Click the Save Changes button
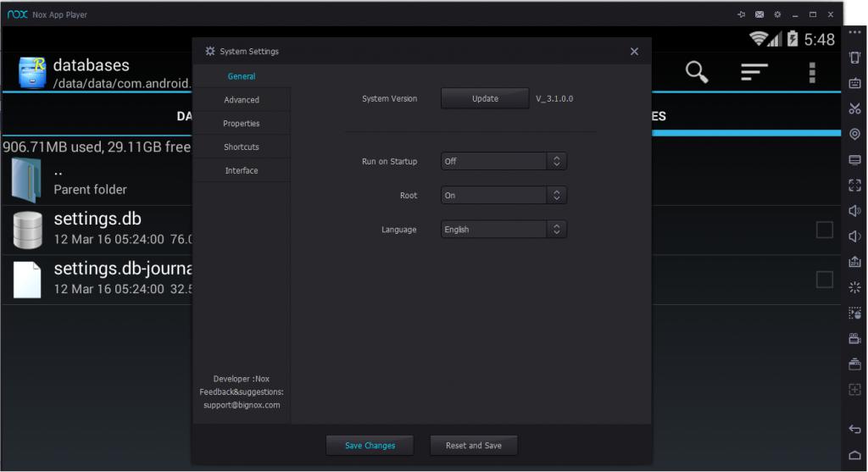The width and height of the screenshot is (868, 472). pos(370,446)
